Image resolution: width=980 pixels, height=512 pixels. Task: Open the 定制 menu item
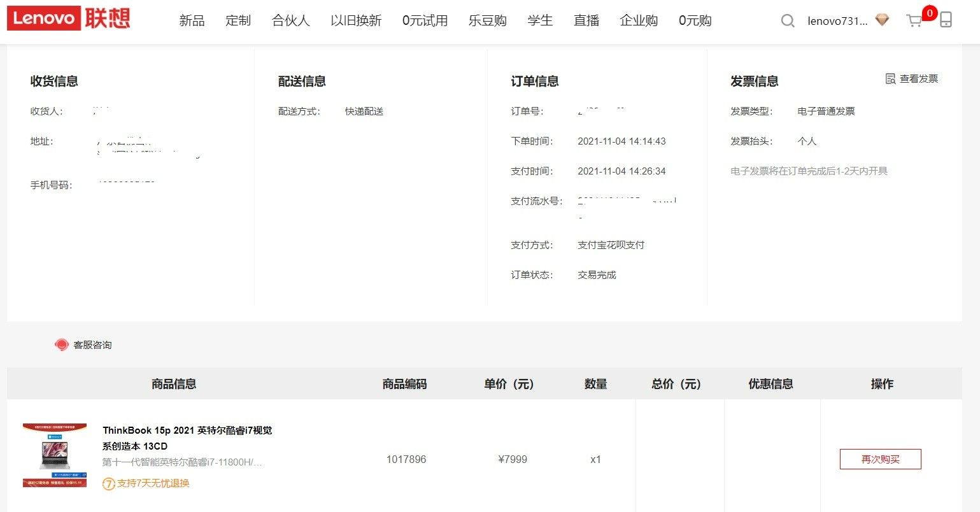pyautogui.click(x=238, y=20)
